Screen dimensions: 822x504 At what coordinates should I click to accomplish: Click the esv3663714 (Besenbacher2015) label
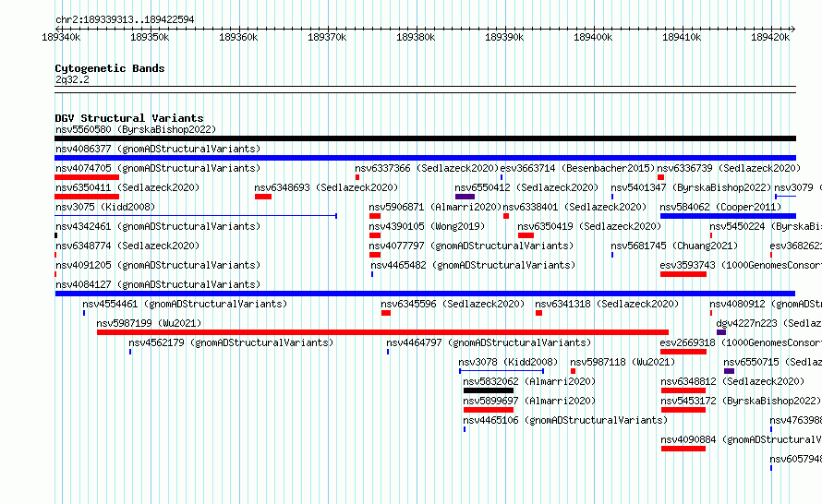point(577,168)
